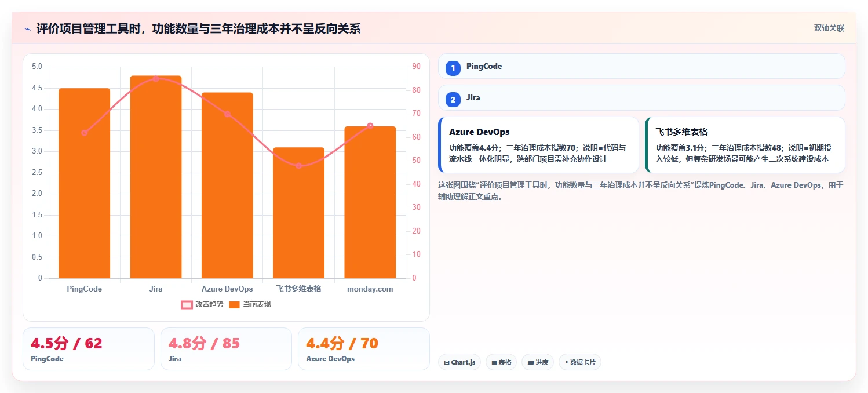Image resolution: width=868 pixels, height=393 pixels.
Task: Click the x-axis label PingCode
Action: (85, 289)
